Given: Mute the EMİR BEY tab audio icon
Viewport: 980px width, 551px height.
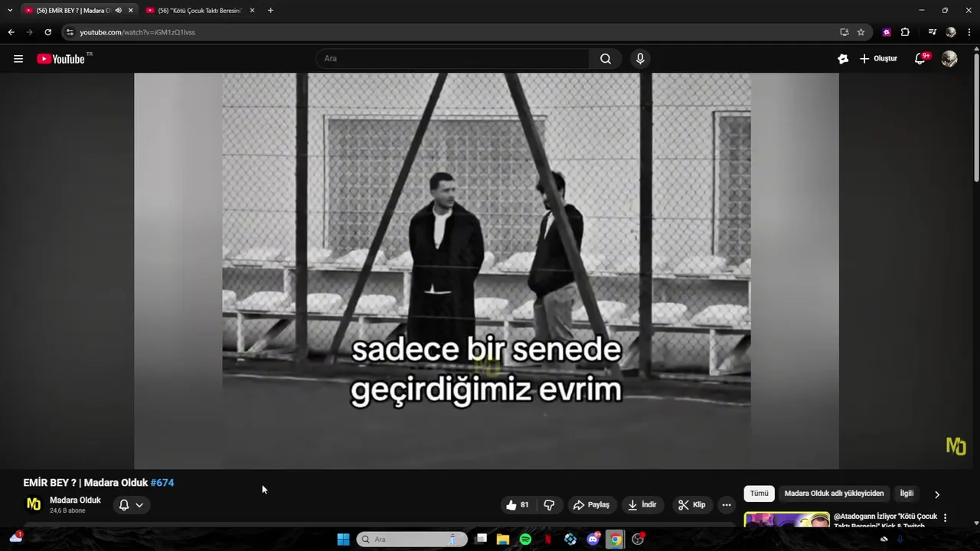Looking at the screenshot, I should coord(118,11).
